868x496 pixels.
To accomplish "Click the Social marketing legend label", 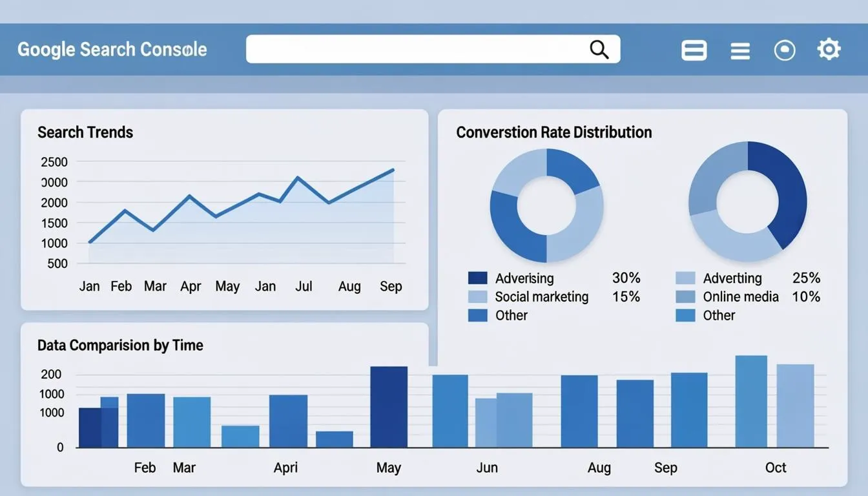I will coord(542,297).
